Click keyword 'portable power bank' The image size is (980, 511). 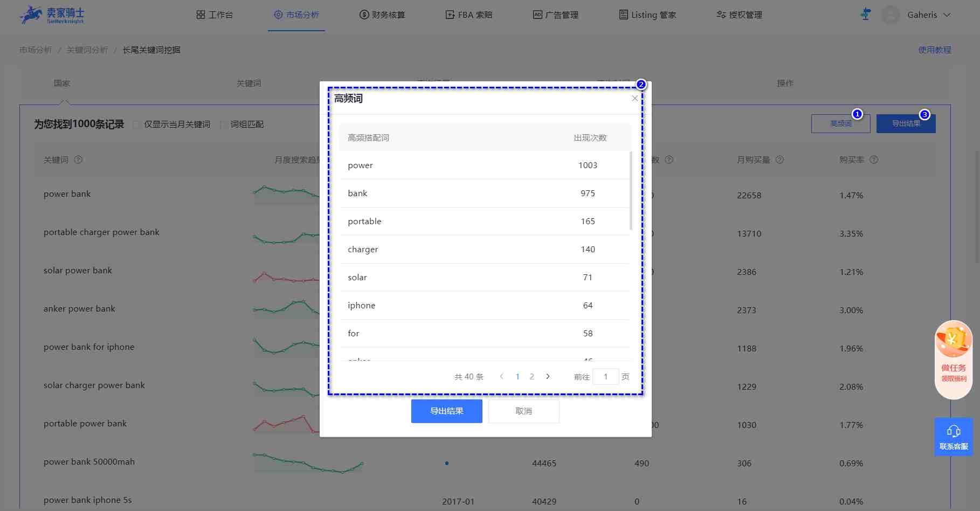tap(85, 423)
